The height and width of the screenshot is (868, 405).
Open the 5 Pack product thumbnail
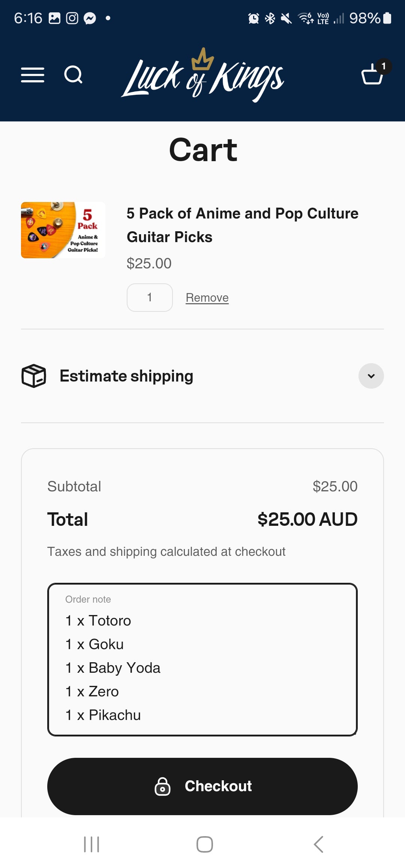(63, 230)
